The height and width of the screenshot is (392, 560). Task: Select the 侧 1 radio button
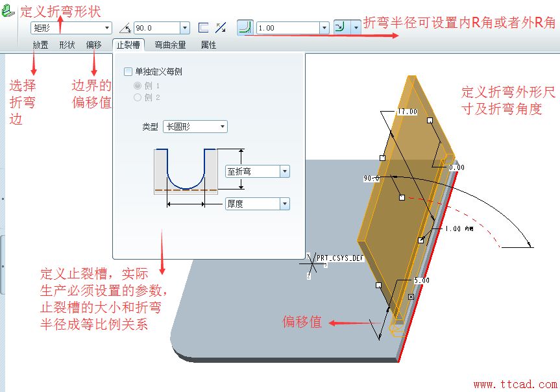(138, 86)
